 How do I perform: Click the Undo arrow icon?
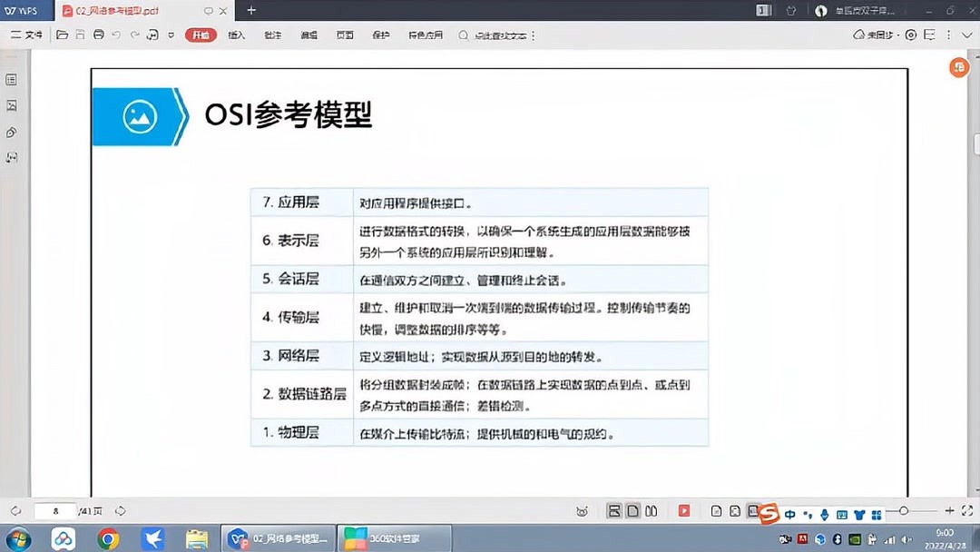click(x=115, y=35)
